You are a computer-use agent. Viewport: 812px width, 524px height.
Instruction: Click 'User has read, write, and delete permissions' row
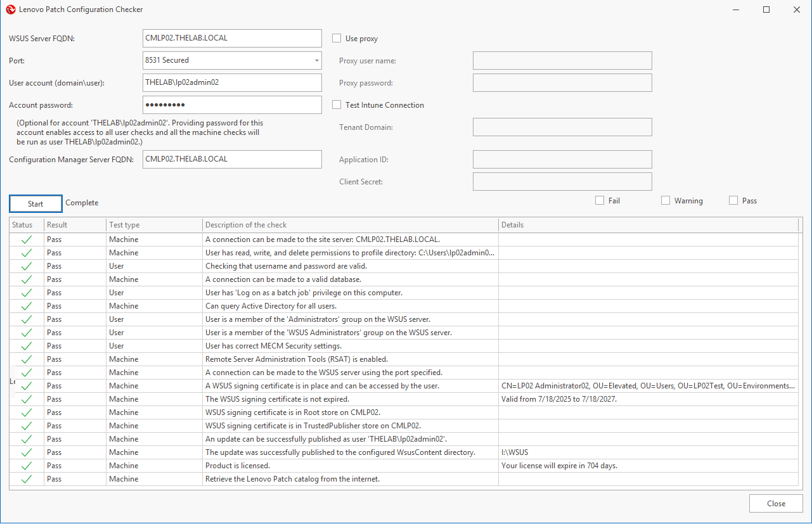(404, 253)
